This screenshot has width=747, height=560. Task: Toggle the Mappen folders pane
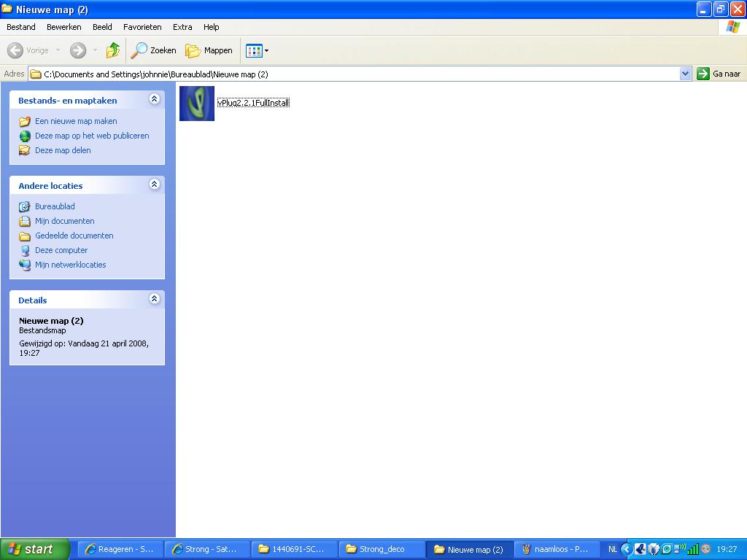[209, 50]
